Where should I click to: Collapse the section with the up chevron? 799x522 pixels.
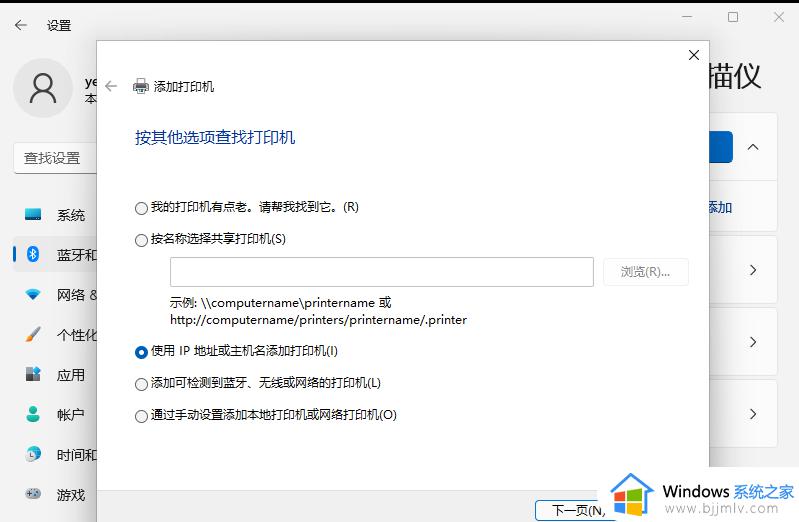click(x=753, y=147)
